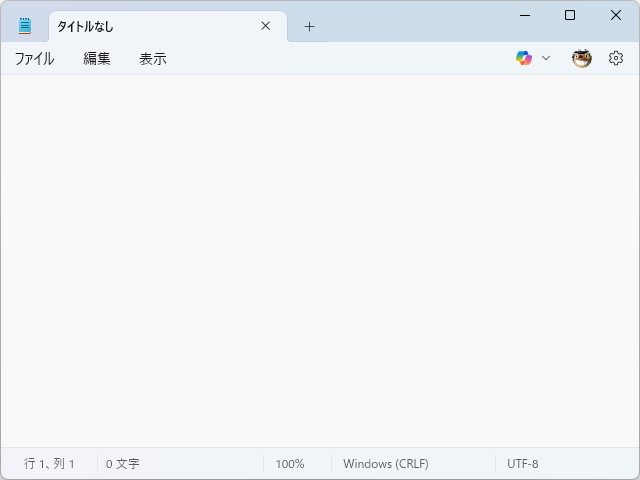Click the UTF-8 encoding indicator

pos(522,464)
